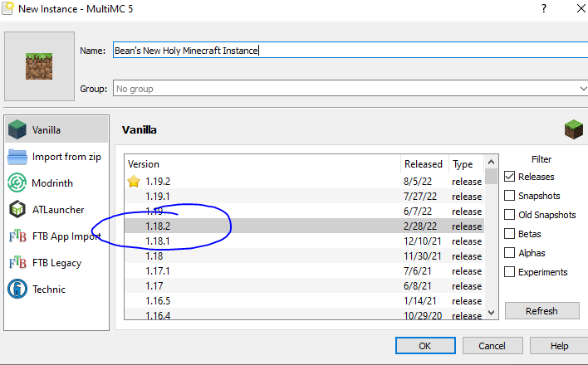Switch to FTB App Import page
Image resolution: width=588 pixels, height=365 pixels.
point(66,236)
